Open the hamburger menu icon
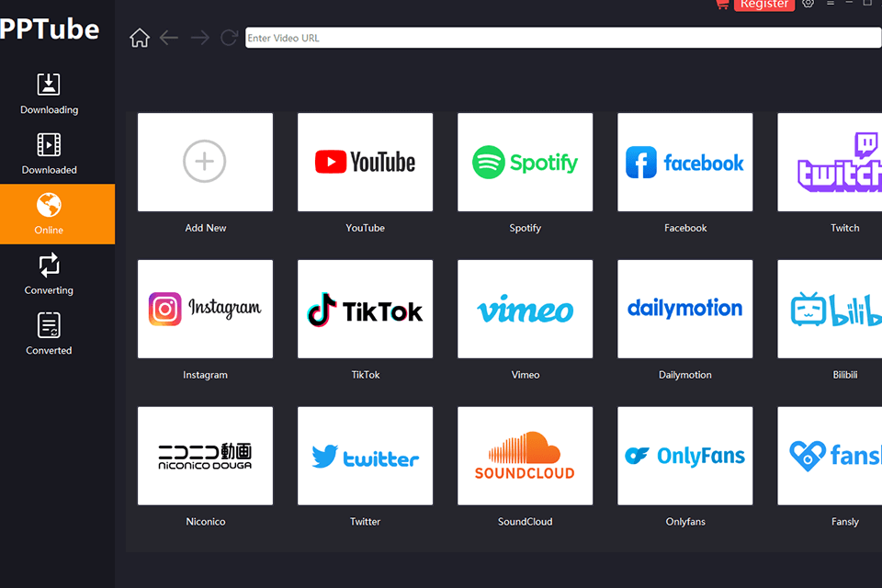 pos(831,3)
